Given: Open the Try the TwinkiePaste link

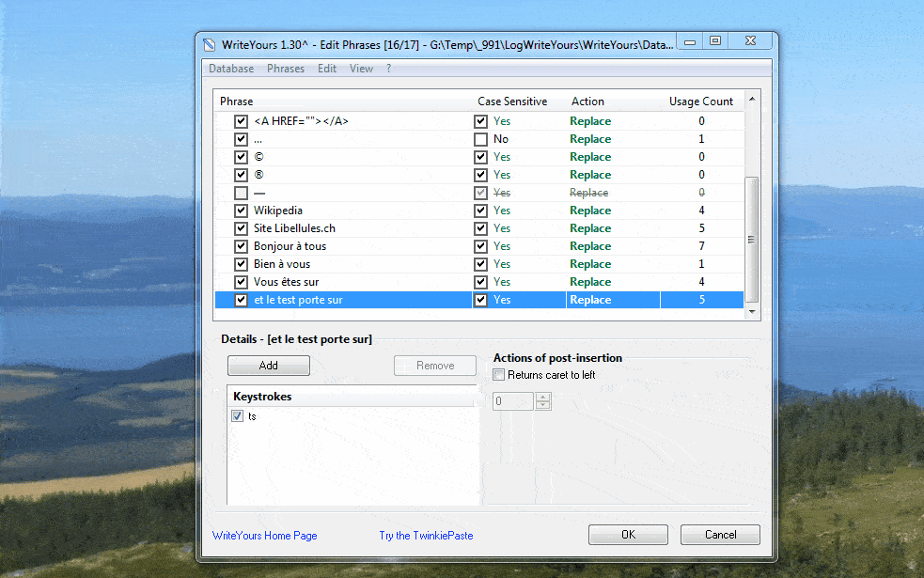Looking at the screenshot, I should pyautogui.click(x=426, y=536).
